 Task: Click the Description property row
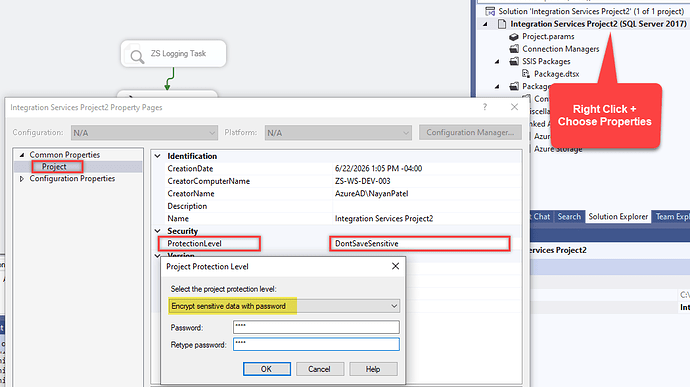pyautogui.click(x=336, y=206)
